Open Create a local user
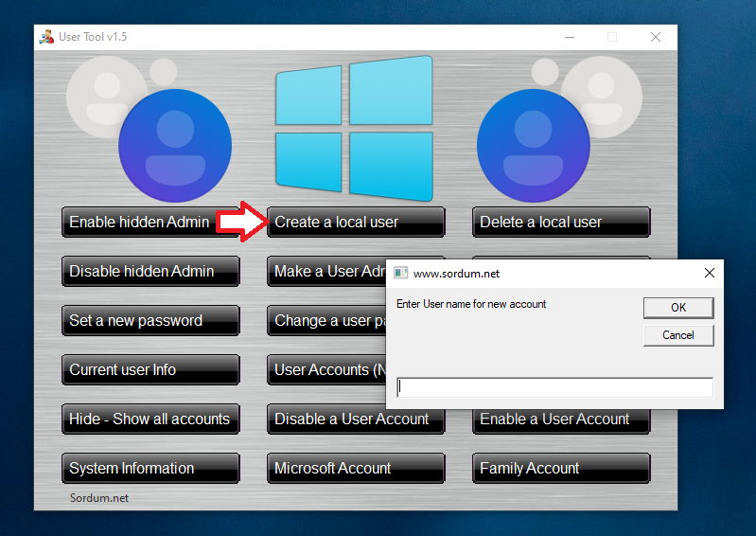This screenshot has height=536, width=756. tap(356, 222)
